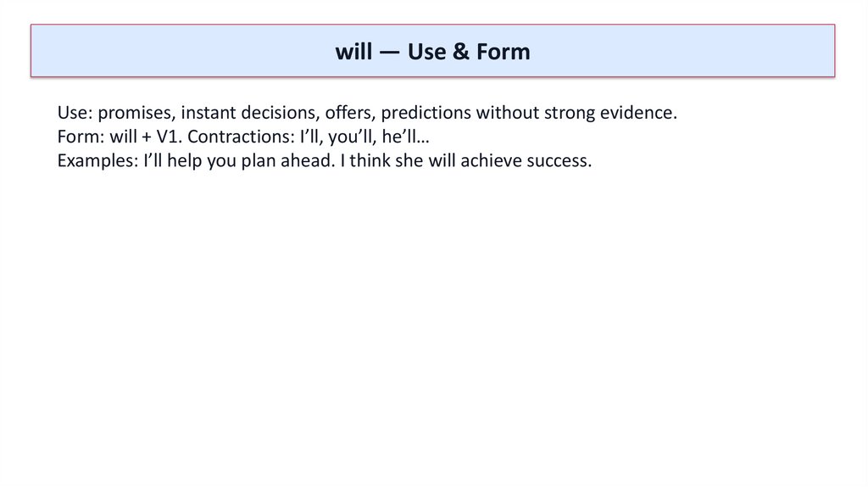Click the word "Contractions:"
The height and width of the screenshot is (487, 868).
pos(241,137)
